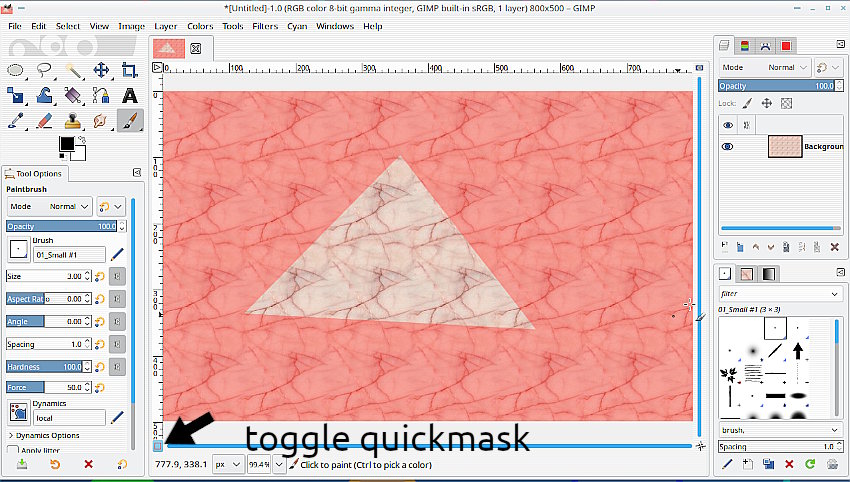Select the Move tool in toolbox
This screenshot has height=482, width=850.
101,70
